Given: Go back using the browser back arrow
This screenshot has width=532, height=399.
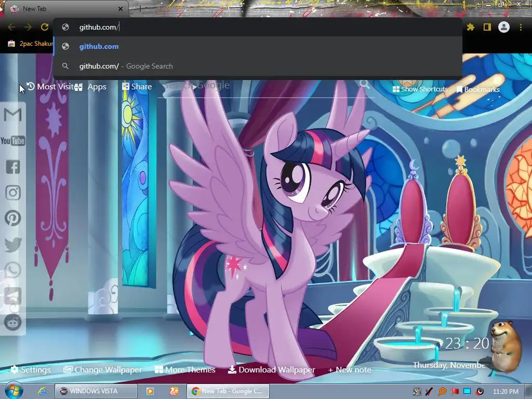Looking at the screenshot, I should (11, 27).
